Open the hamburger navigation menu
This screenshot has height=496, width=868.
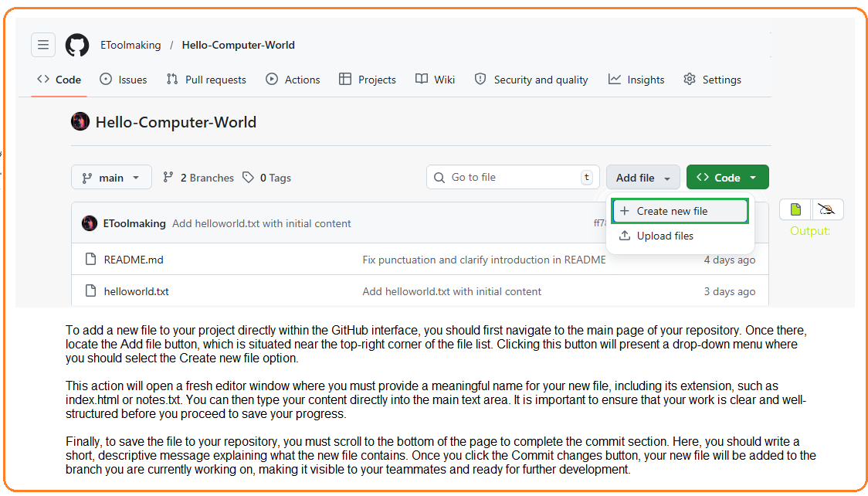coord(43,45)
